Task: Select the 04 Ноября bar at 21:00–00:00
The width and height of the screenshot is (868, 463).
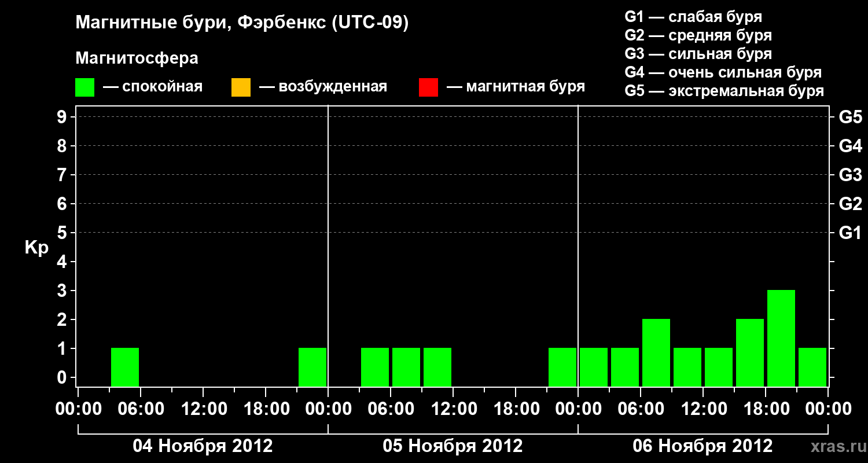Action: 312,368
